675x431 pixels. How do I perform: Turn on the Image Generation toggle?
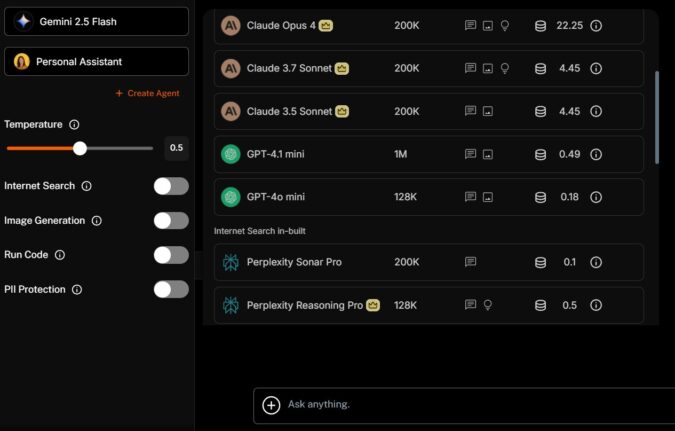(171, 221)
